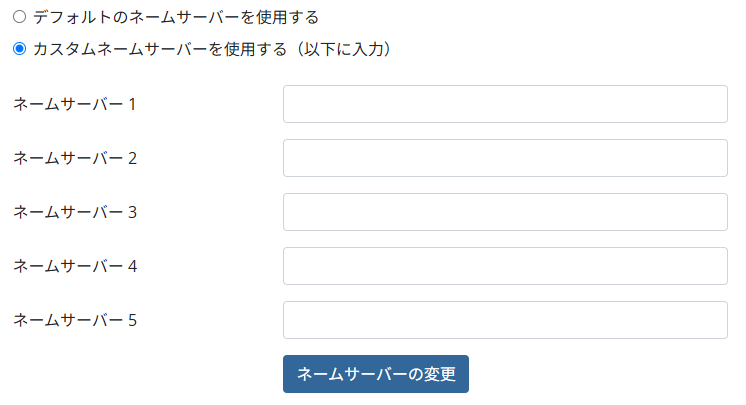This screenshot has width=746, height=405.
Task: Select the デフォルトのネームサーバーを使用する radio button
Action: tap(19, 17)
